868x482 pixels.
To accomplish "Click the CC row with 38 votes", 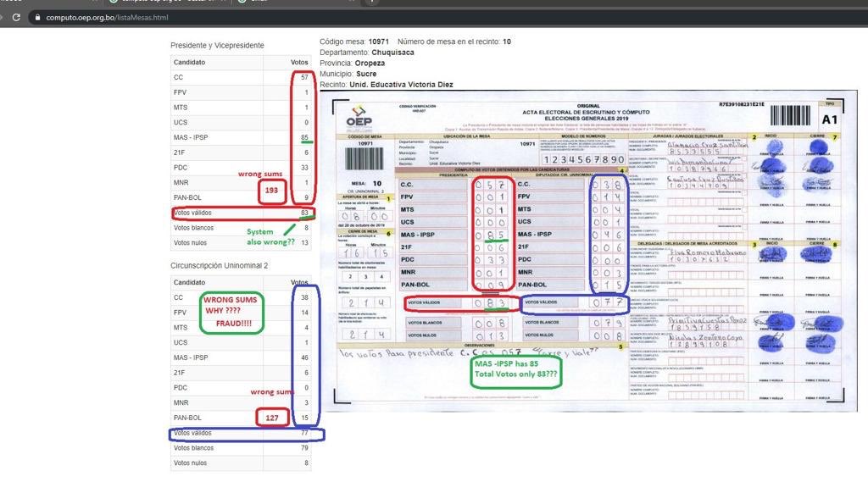I will click(x=241, y=297).
